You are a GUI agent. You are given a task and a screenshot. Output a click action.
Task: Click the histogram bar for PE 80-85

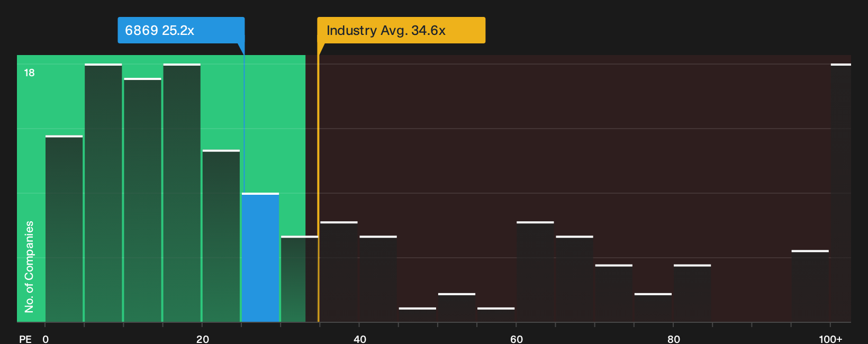click(x=692, y=293)
